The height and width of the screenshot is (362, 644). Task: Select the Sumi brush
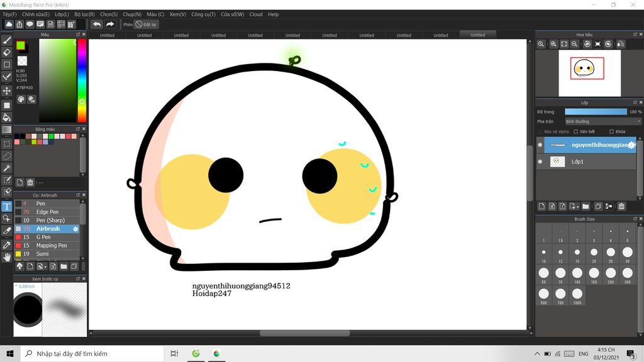point(47,254)
